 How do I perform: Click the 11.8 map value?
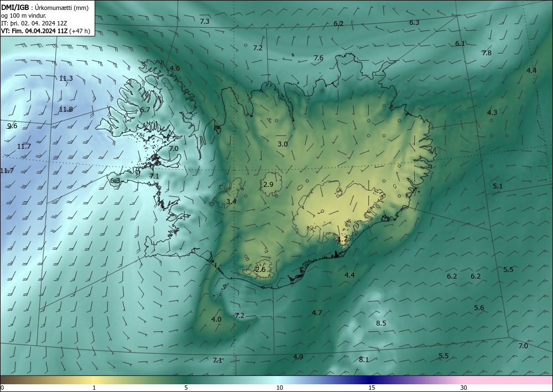click(66, 109)
